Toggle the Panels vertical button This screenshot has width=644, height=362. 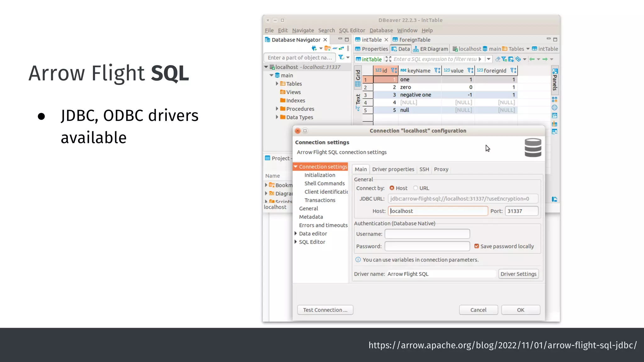[x=555, y=80]
